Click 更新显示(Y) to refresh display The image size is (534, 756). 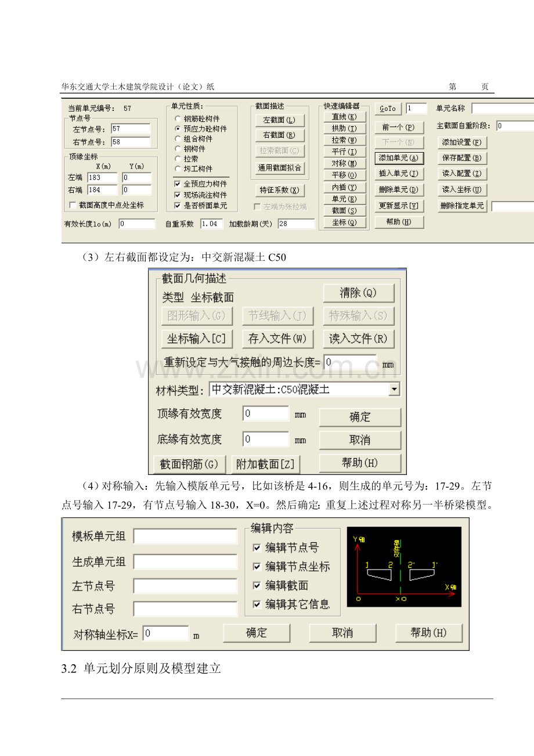399,206
